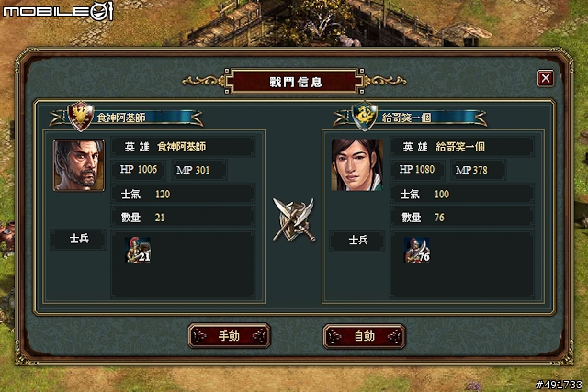
Task: Click the HP 1006 stat field
Action: pos(139,170)
